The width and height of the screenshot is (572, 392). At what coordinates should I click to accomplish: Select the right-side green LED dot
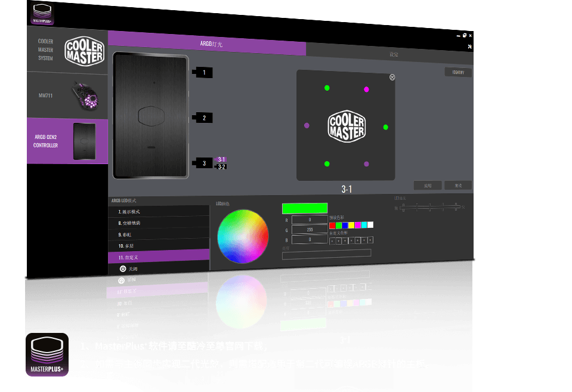(x=385, y=127)
